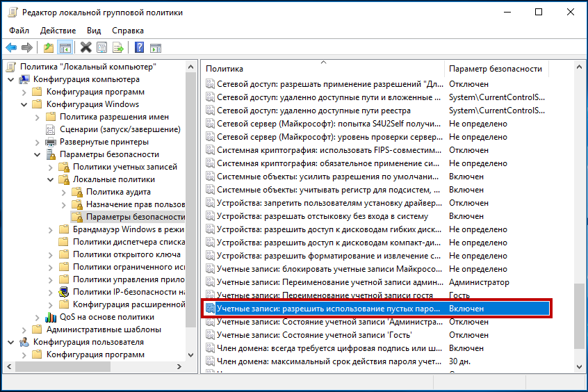This screenshot has height=392, width=588.
Task: Collapse the Конфигурация Windows tree node
Action: point(24,104)
